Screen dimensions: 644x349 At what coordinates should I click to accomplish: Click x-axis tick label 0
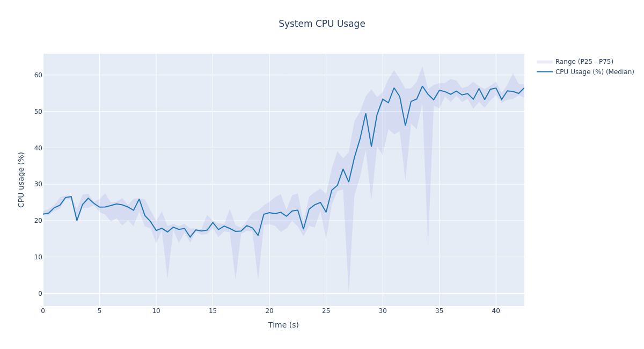pos(43,311)
